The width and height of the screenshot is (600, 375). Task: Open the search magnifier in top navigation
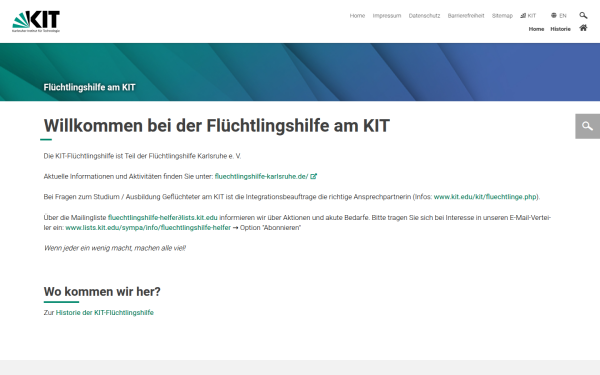(x=583, y=15)
